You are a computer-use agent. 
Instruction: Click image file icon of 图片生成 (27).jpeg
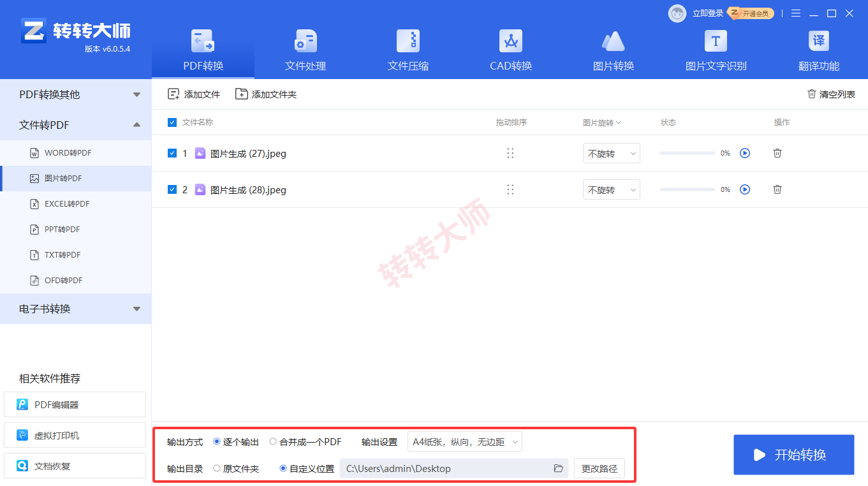pos(200,153)
